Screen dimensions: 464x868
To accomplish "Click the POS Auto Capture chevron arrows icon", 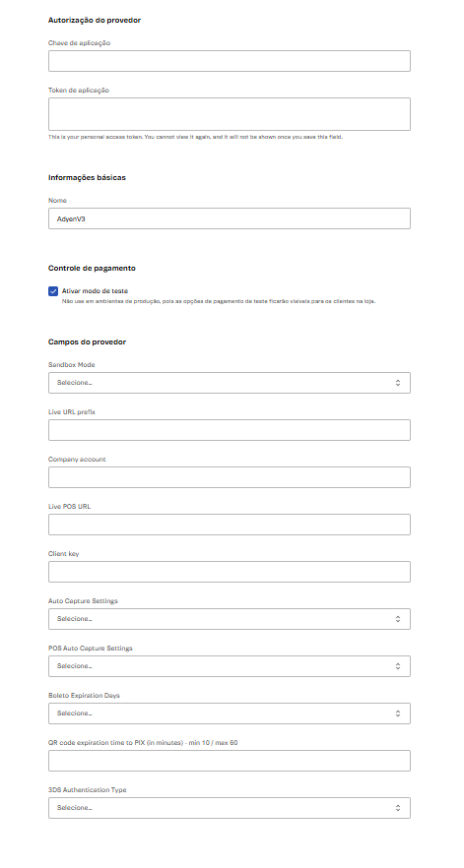I will click(x=397, y=666).
